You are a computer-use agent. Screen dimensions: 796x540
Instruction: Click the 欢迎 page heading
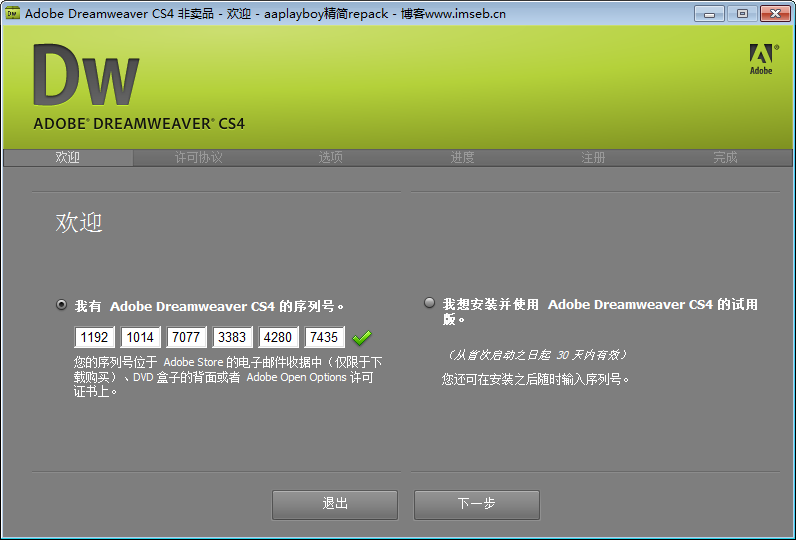point(79,222)
